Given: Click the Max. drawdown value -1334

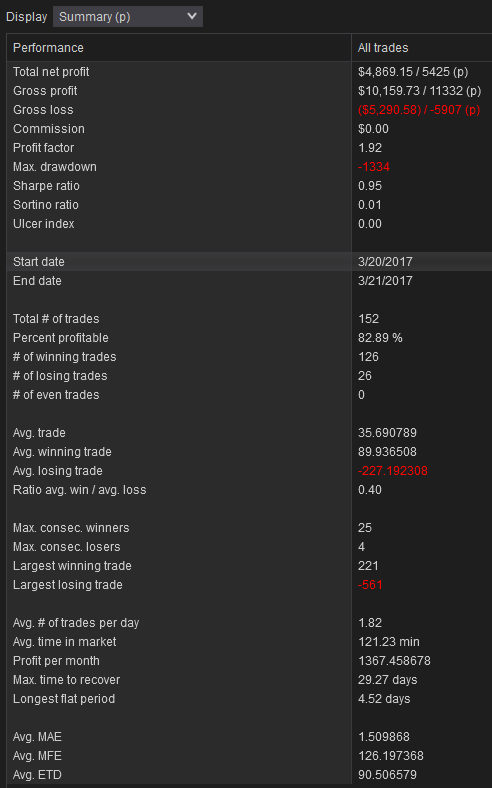Looking at the screenshot, I should point(374,167).
